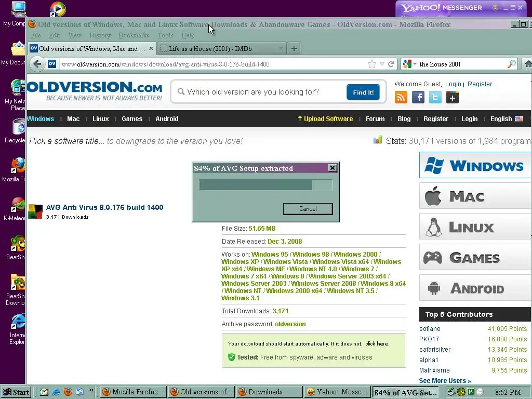Image resolution: width=532 pixels, height=399 pixels.
Task: Click the OldVersion search input field
Action: 260,92
